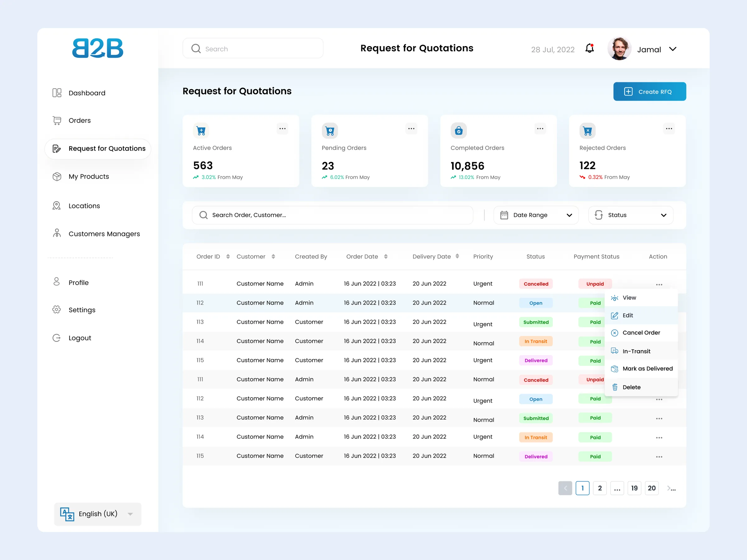747x560 pixels.
Task: Choose Mark as Delivered in the action menu
Action: (x=641, y=369)
